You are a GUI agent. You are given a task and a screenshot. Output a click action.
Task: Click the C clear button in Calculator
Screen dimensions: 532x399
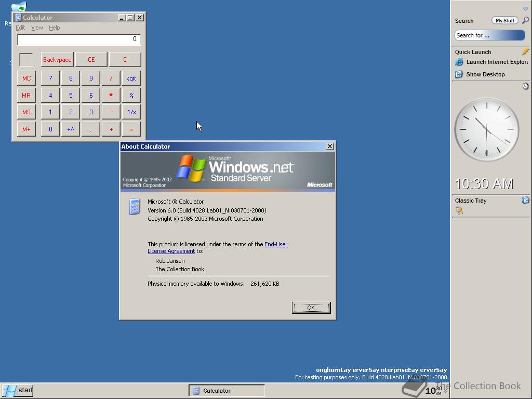click(125, 59)
